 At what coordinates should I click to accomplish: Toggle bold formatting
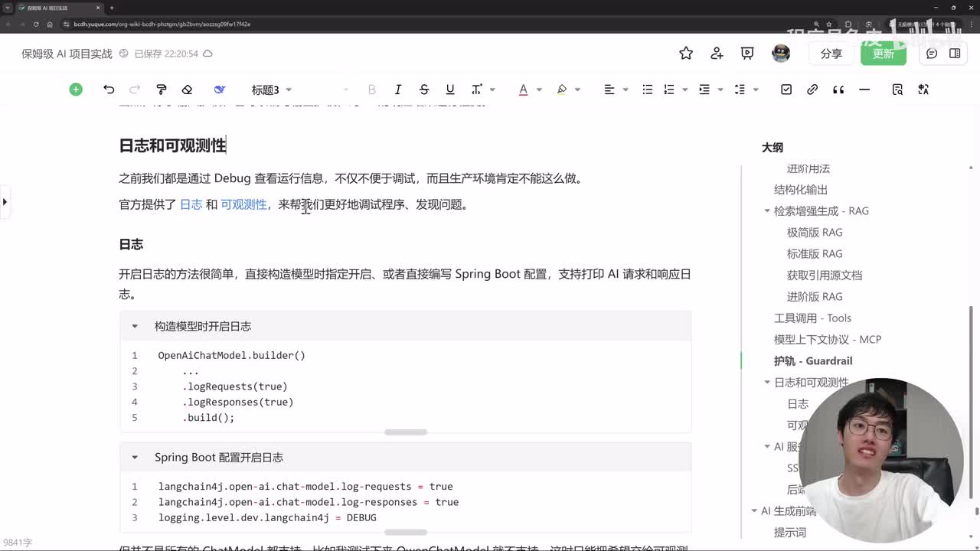372,90
